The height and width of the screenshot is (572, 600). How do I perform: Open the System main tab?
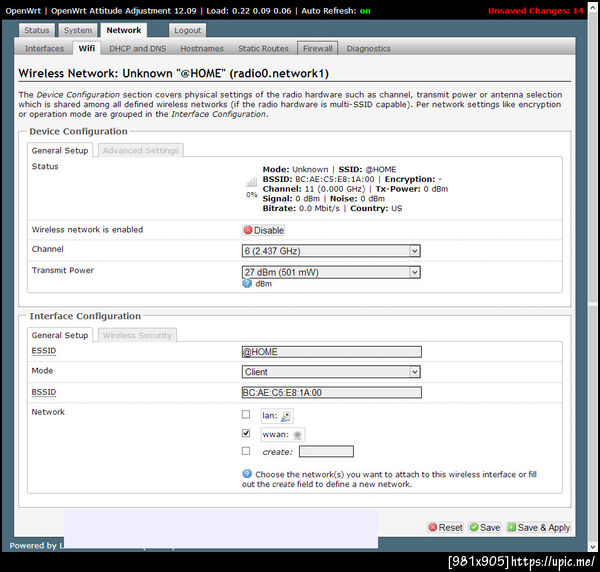tap(78, 30)
